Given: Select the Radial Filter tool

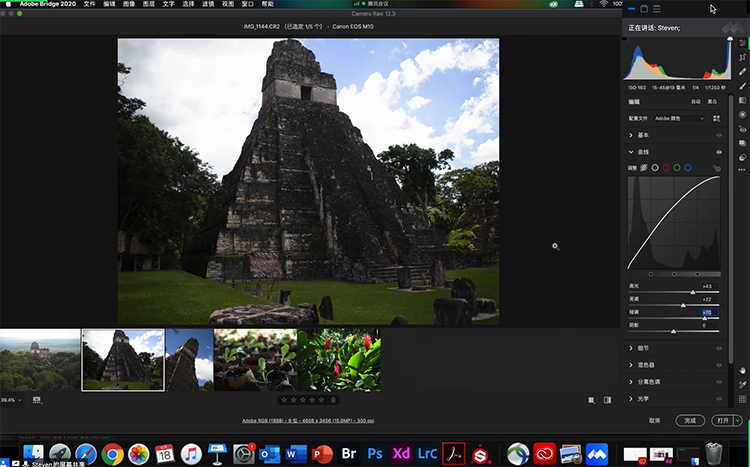Looking at the screenshot, I should 742,115.
